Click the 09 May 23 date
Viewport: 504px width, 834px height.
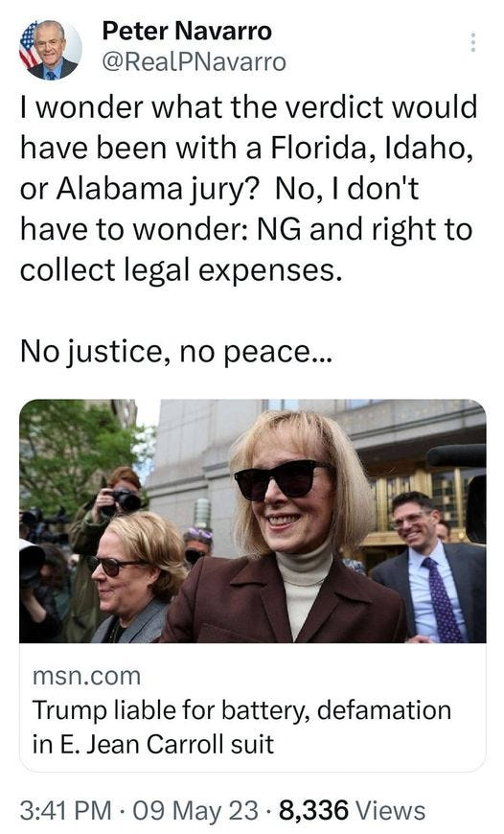[195, 811]
